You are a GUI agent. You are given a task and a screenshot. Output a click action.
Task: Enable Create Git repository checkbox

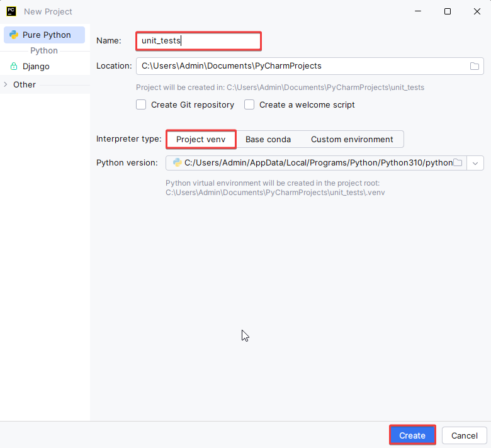pyautogui.click(x=141, y=104)
